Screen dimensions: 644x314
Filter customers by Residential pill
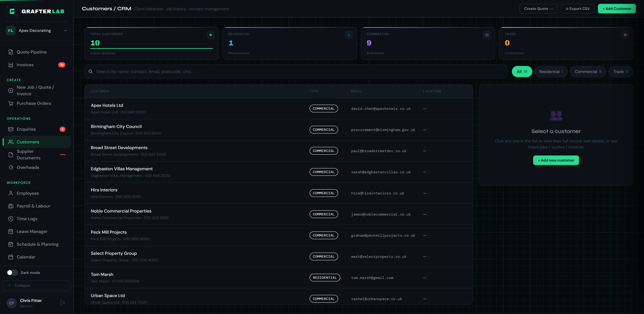(551, 71)
